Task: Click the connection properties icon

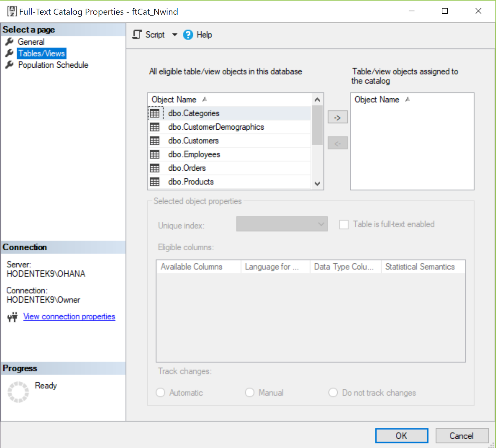Action: click(x=12, y=317)
